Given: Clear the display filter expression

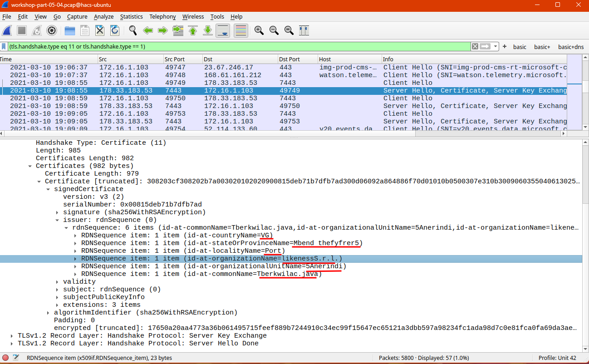Looking at the screenshot, I should 475,47.
